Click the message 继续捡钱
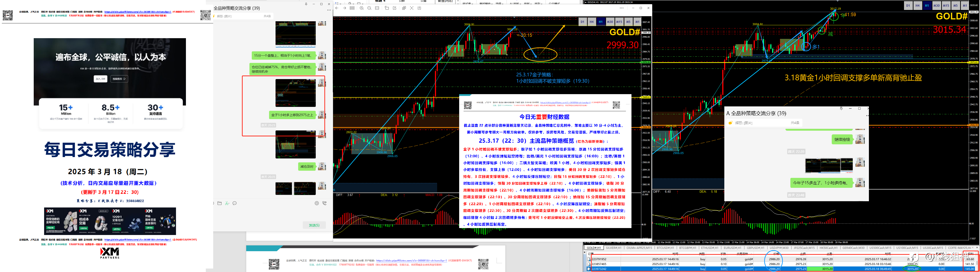 click(x=842, y=139)
